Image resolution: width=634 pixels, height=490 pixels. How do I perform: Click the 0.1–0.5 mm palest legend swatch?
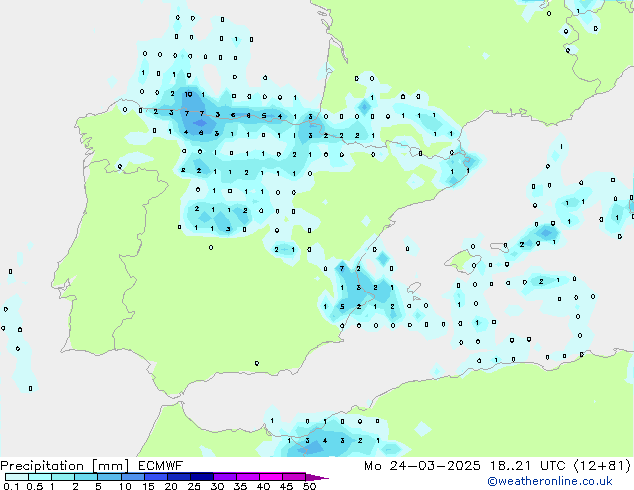pos(17,477)
